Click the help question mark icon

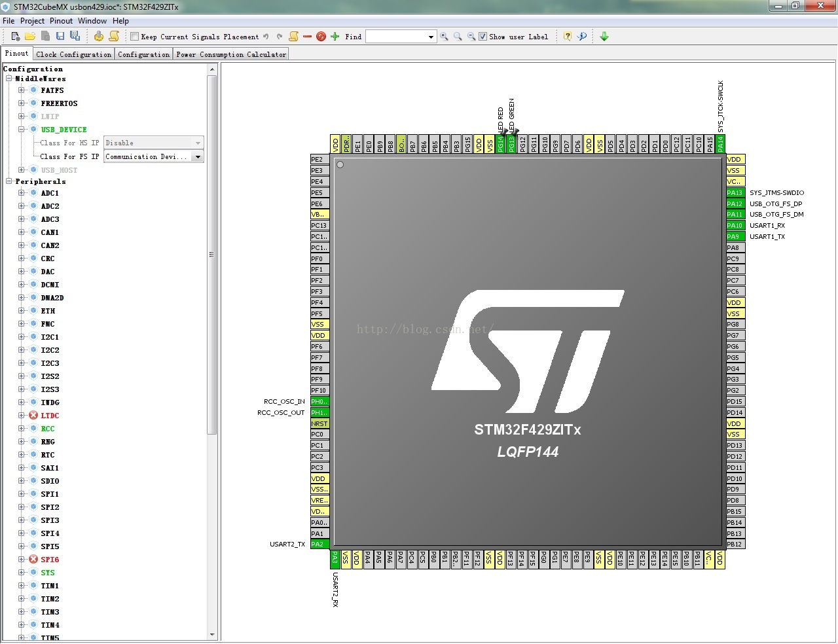[568, 37]
